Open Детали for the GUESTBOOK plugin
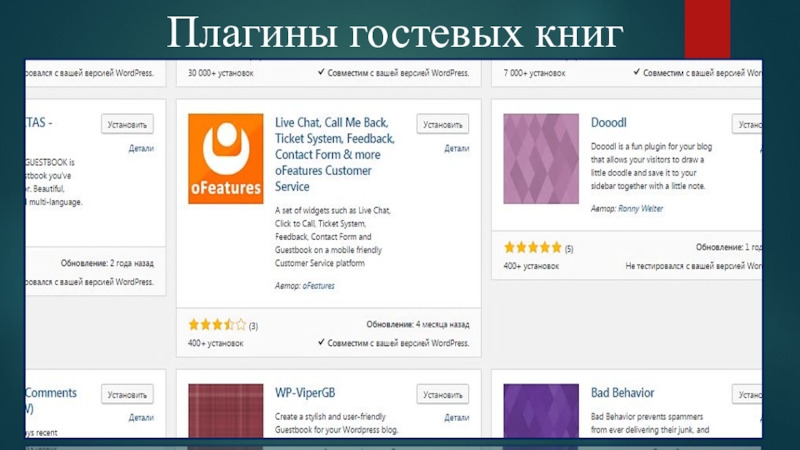The width and height of the screenshot is (800, 450). [x=141, y=148]
